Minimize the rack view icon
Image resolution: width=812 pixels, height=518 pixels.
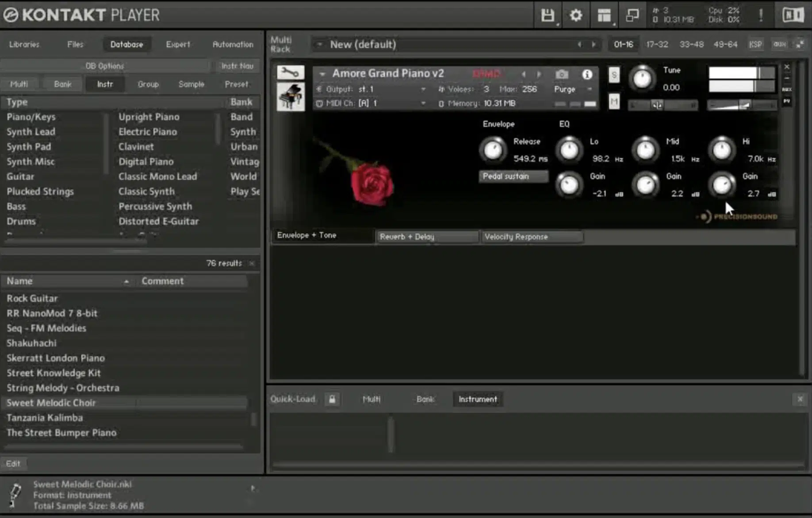[800, 44]
